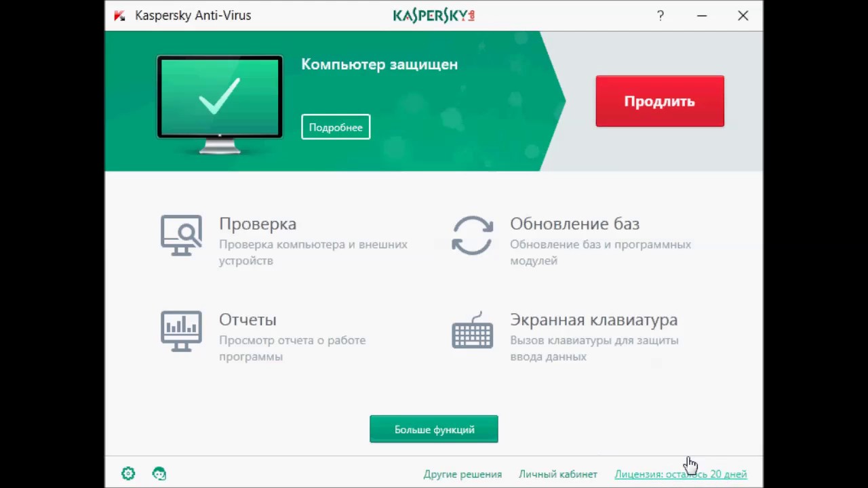The height and width of the screenshot is (488, 868).
Task: Select the Проверка heading text
Action: click(258, 224)
